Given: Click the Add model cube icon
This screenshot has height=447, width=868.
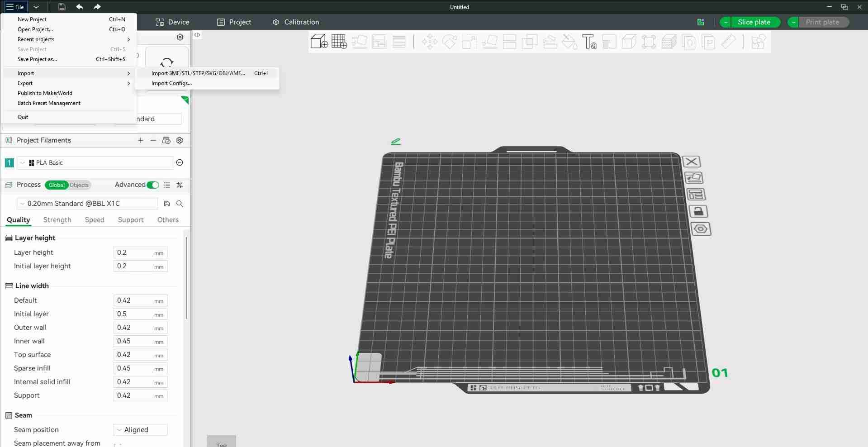Looking at the screenshot, I should point(319,42).
